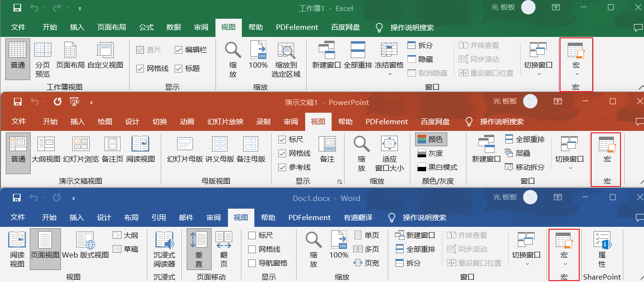The width and height of the screenshot is (644, 282).
Task: Open Word's 有道翻译 tab
Action: tap(358, 217)
